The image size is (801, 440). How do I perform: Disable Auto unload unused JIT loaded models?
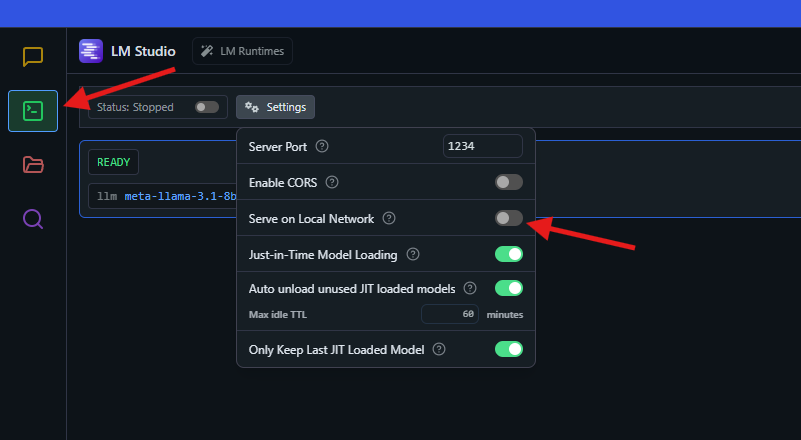tap(509, 288)
